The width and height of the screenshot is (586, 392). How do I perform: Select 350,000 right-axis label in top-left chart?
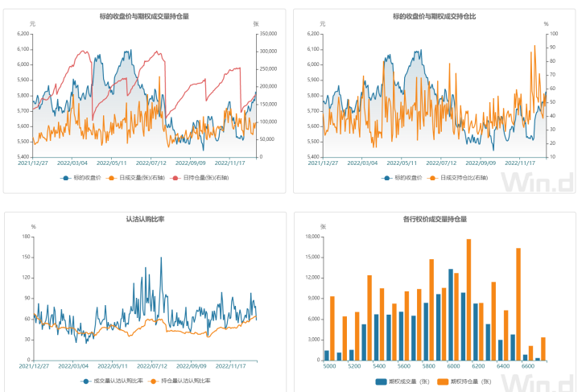click(x=268, y=34)
